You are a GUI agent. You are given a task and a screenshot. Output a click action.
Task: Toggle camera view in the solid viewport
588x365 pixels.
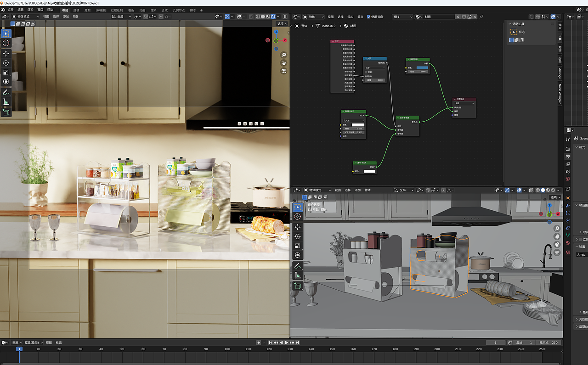tap(557, 244)
